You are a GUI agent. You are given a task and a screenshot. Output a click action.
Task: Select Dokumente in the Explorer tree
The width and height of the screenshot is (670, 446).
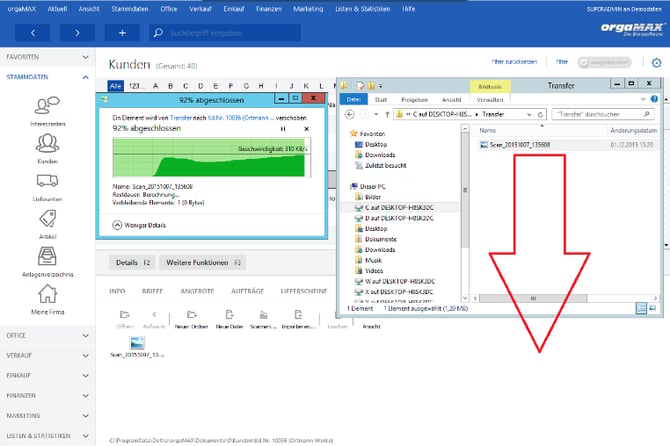(x=381, y=239)
